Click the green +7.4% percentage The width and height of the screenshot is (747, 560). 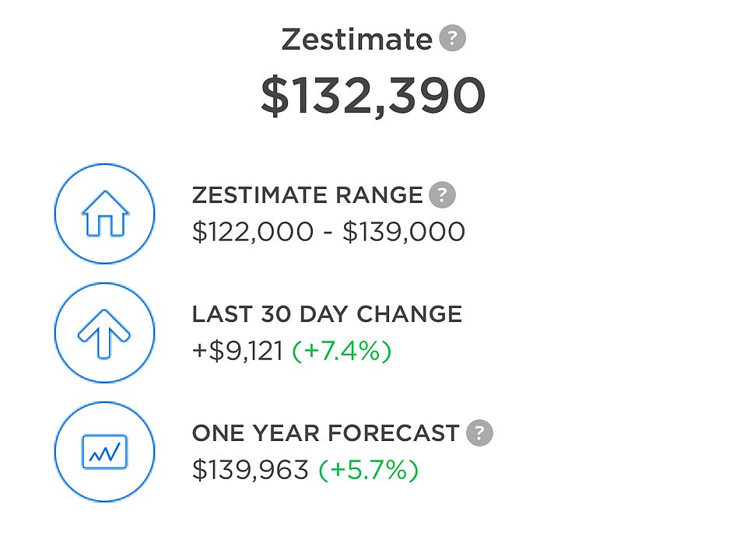point(342,352)
